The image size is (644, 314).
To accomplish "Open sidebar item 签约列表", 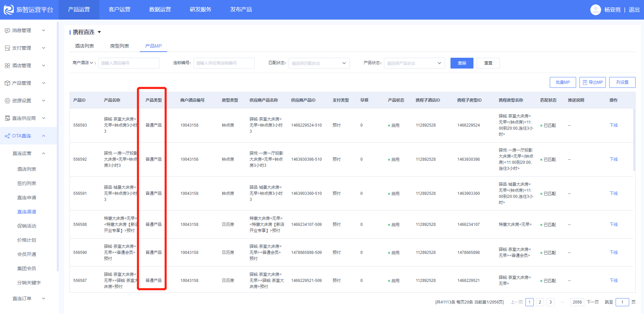I will point(27,183).
